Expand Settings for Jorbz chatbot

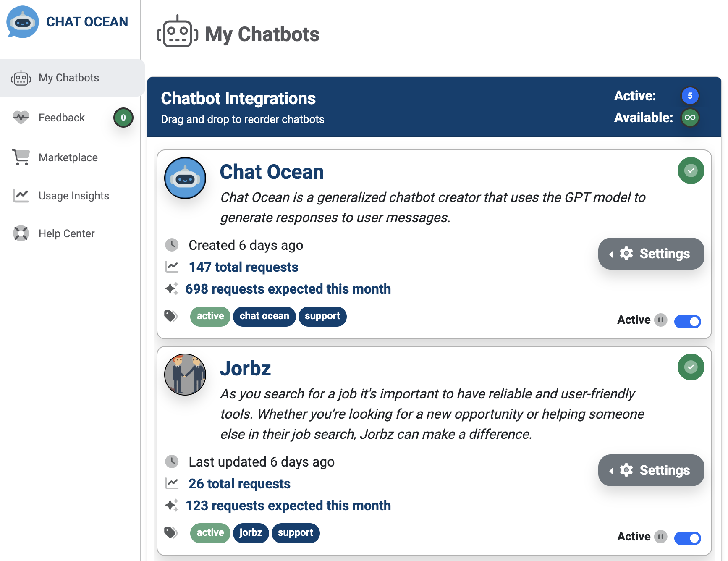pos(651,470)
